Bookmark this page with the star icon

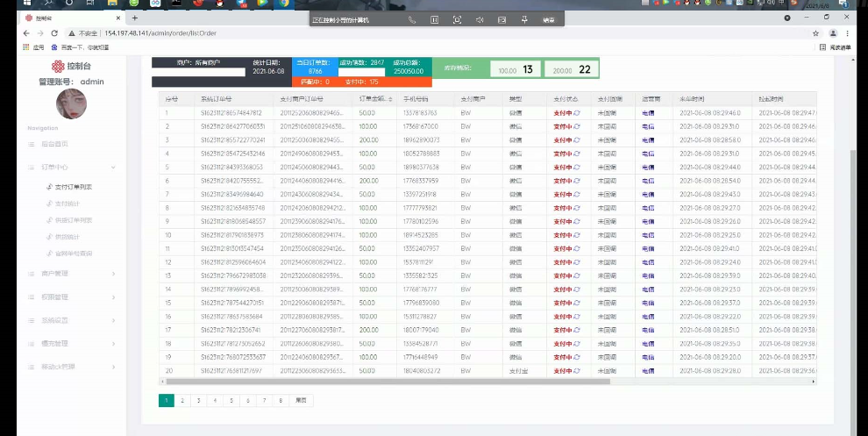pos(816,33)
